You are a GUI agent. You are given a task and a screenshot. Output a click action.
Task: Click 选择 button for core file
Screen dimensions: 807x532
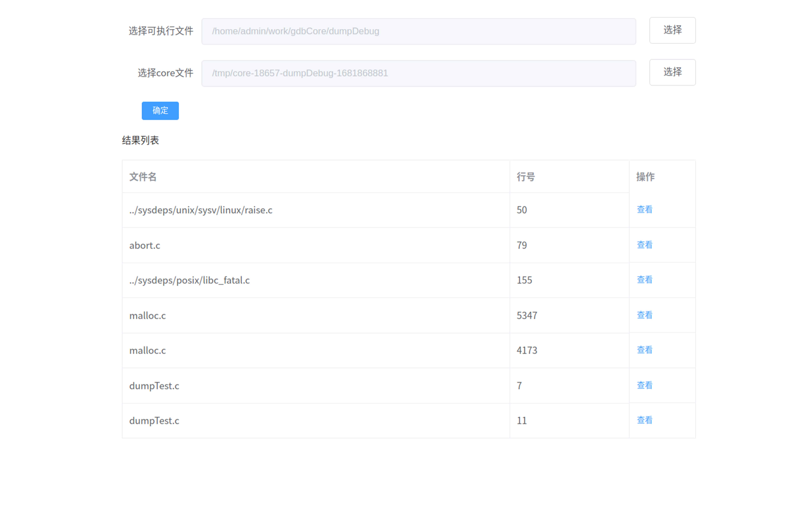(x=672, y=72)
